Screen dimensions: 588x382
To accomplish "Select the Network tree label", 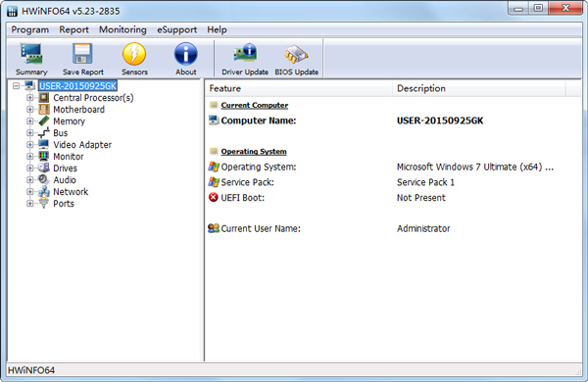I will pos(71,192).
